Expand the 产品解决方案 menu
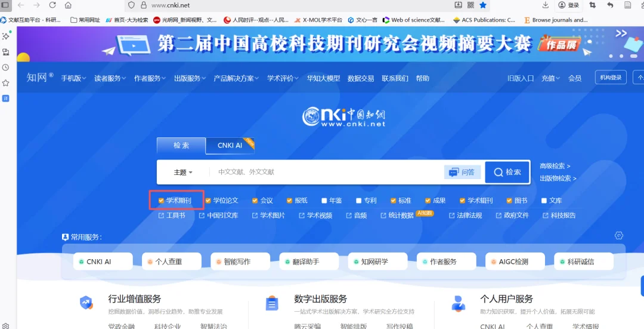The image size is (644, 329). (237, 78)
